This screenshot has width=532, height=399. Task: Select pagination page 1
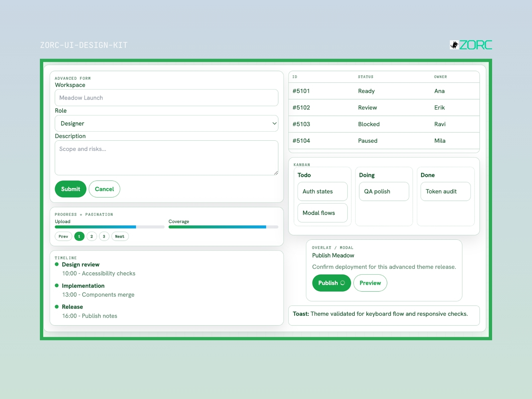click(79, 236)
